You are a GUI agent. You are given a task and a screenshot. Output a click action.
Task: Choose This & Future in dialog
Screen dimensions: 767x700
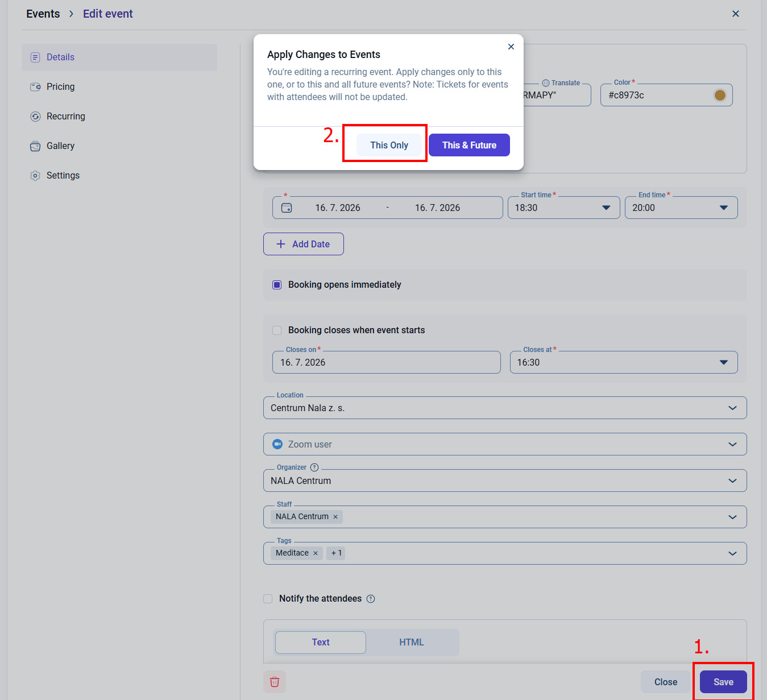pos(469,145)
